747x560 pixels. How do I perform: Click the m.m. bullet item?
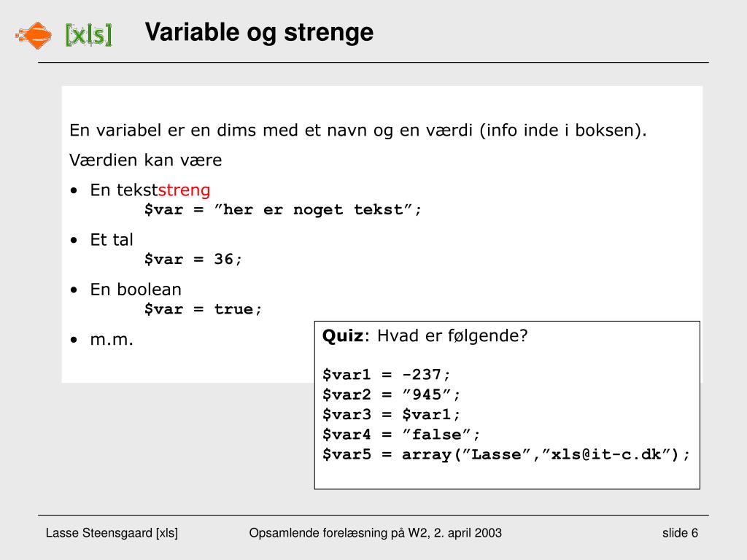pyautogui.click(x=112, y=339)
